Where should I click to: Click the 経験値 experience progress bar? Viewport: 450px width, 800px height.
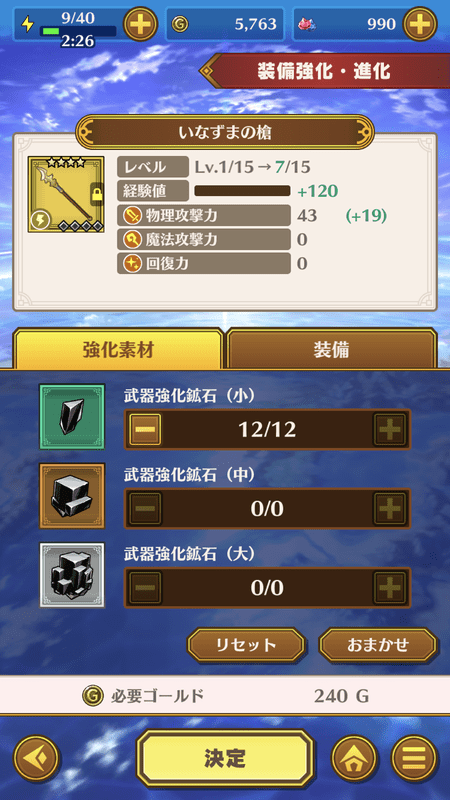(x=242, y=191)
